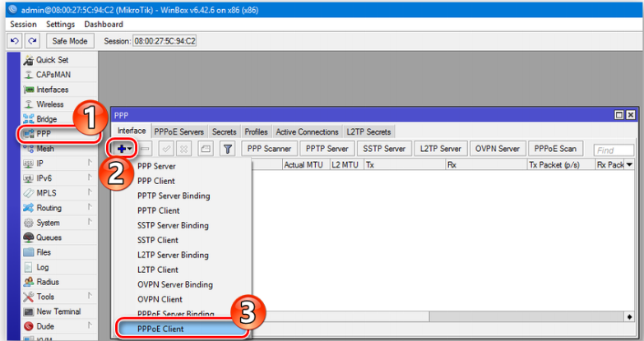Click the SSTP Server button
The height and width of the screenshot is (341, 644).
coord(384,149)
